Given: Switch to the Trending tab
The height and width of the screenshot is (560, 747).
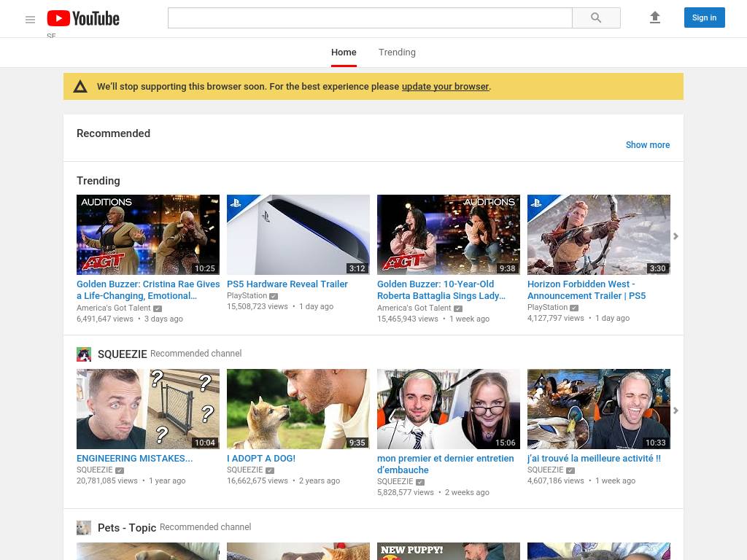Looking at the screenshot, I should point(397,52).
